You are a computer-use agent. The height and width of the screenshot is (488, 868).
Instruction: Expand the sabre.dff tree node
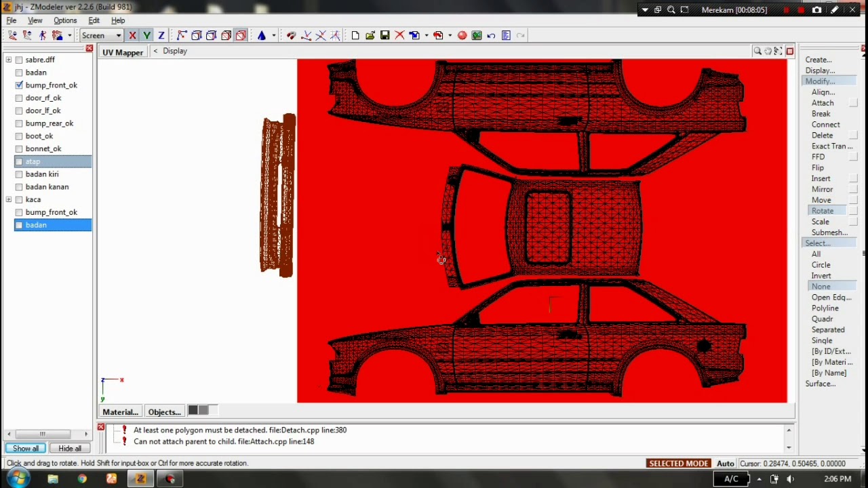pos(9,60)
